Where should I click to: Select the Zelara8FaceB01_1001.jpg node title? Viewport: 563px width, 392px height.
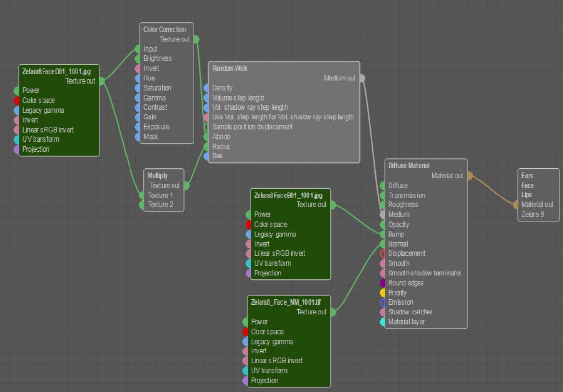[288, 196]
